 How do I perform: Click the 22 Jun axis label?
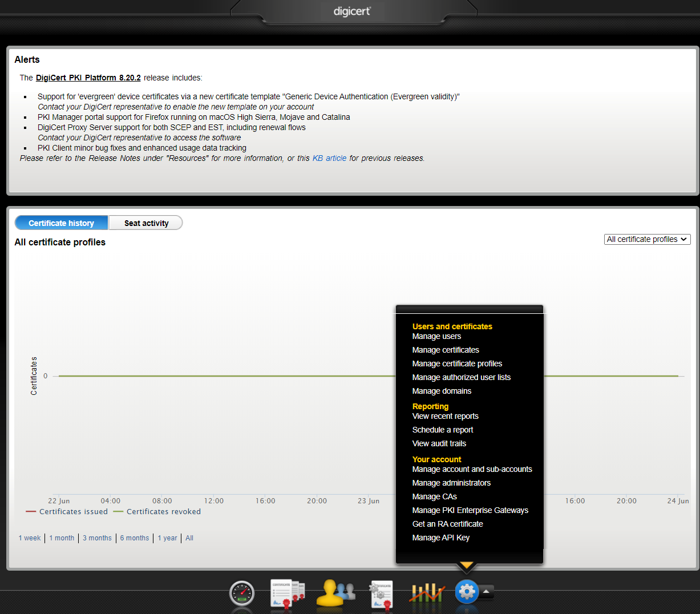coord(59,501)
